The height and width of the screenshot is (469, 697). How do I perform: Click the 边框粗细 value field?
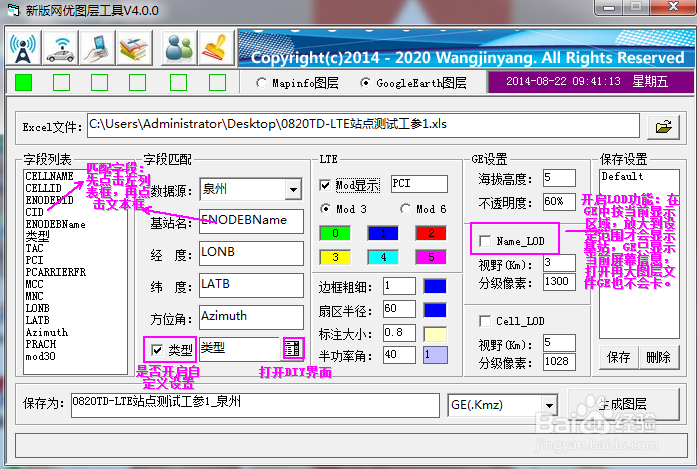click(x=399, y=286)
